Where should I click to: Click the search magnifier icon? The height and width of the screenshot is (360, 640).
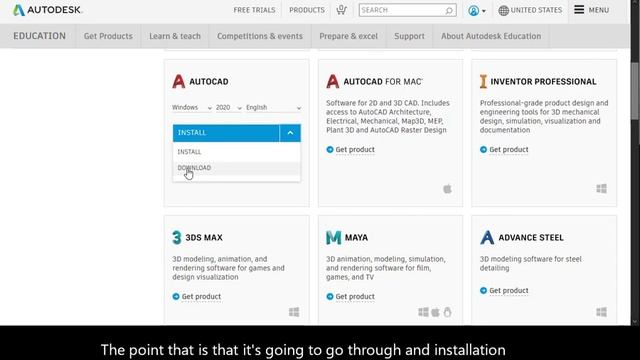[449, 10]
